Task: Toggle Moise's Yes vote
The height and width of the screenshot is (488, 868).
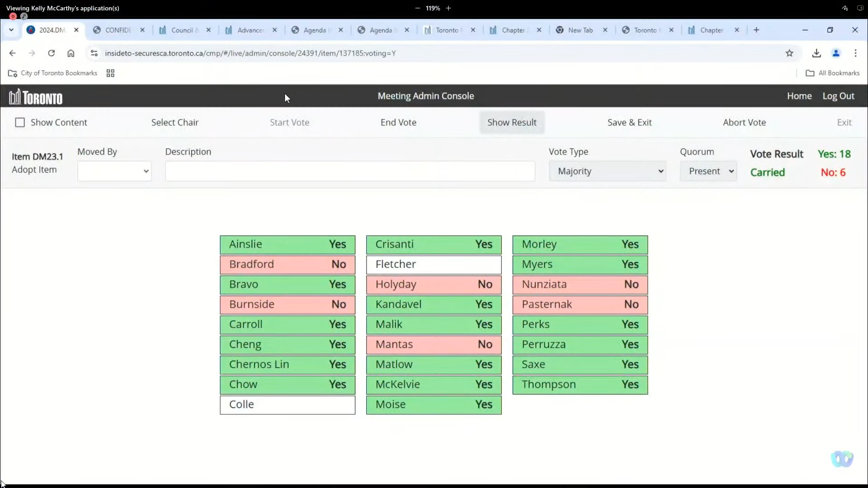Action: click(434, 404)
